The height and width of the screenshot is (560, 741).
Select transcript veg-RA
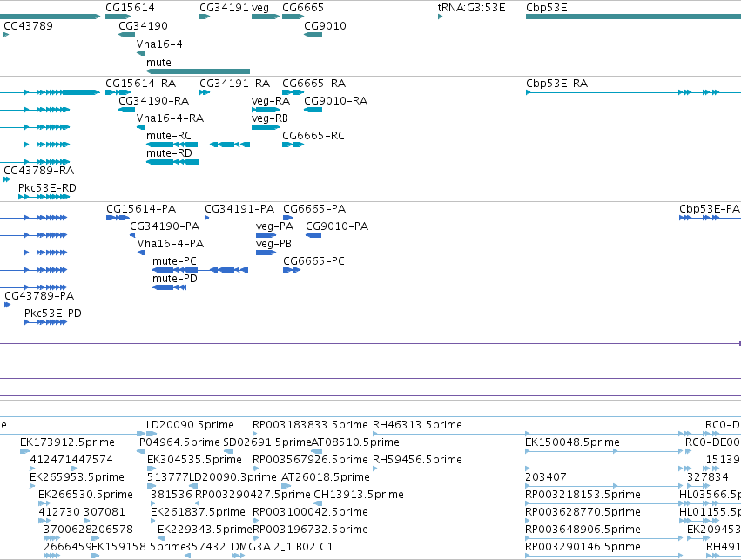pyautogui.click(x=271, y=101)
